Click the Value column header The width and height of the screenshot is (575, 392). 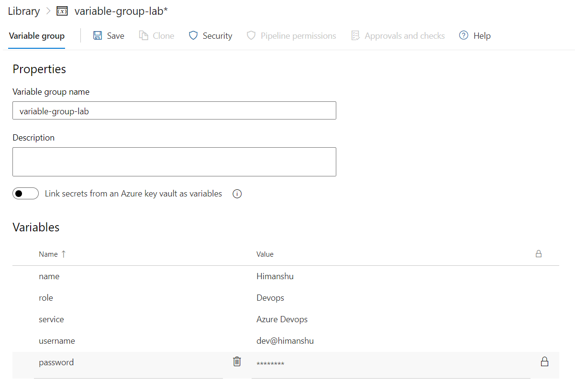click(265, 254)
